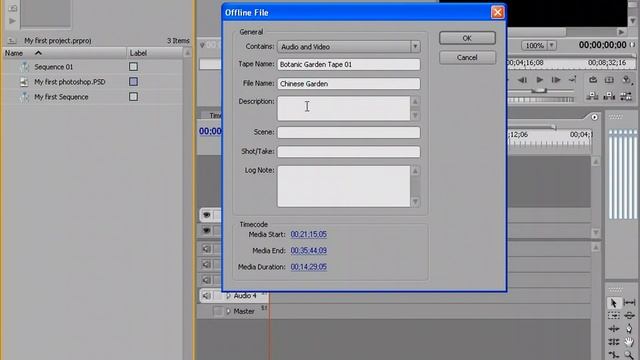Click the Media End timecode 00:35:44:09
This screenshot has height=360, width=640.
309,251
